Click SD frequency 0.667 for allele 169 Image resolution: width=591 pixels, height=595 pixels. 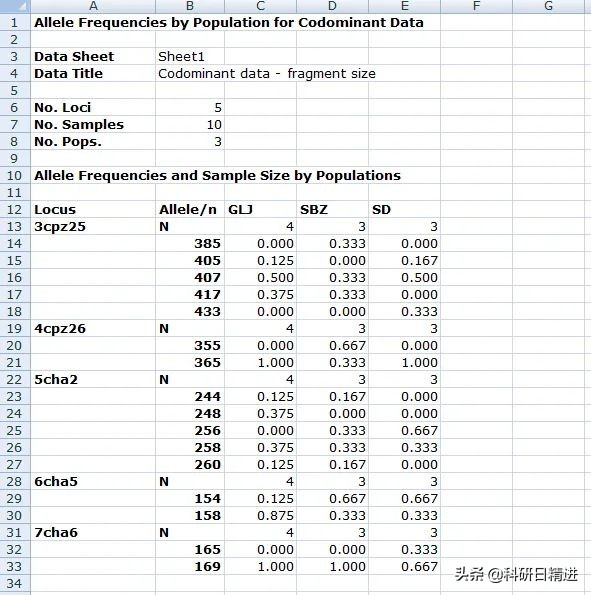(x=405, y=567)
